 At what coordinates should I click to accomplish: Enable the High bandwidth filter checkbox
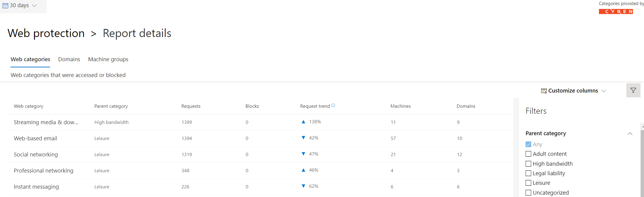click(x=528, y=164)
